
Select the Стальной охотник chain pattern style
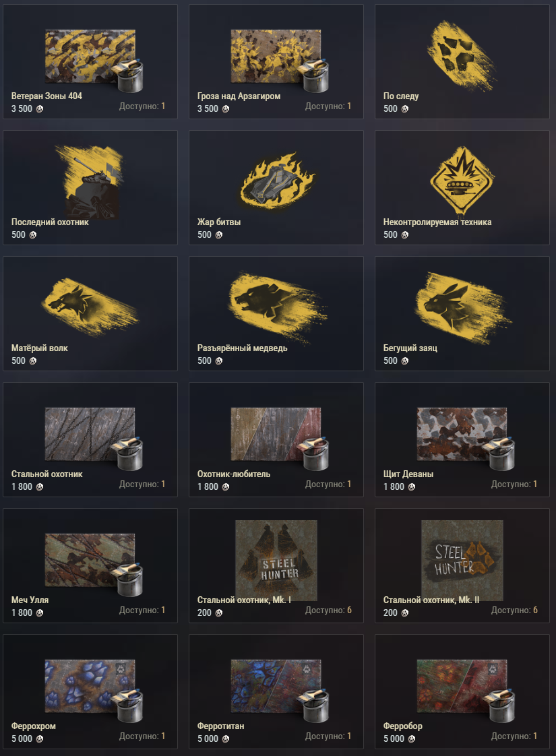(x=90, y=440)
